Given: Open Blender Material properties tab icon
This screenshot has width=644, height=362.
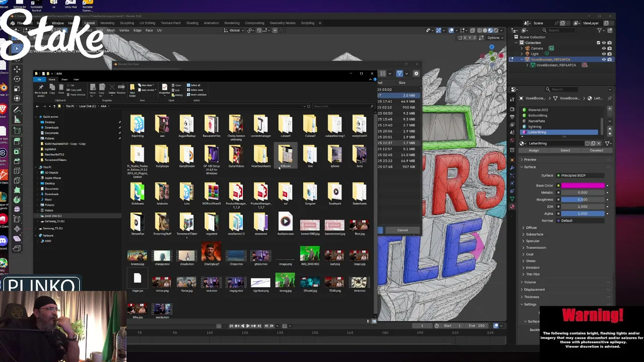Looking at the screenshot, I should 512,206.
